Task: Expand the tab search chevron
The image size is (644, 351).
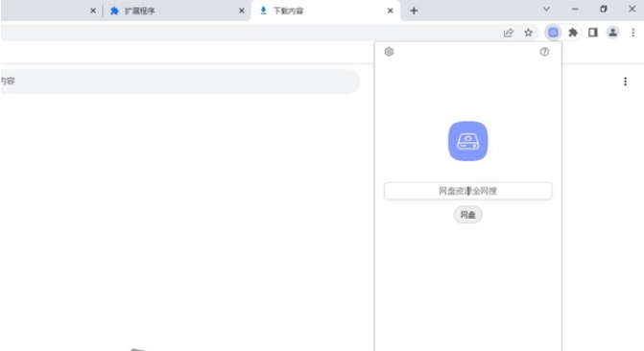Action: pos(546,9)
